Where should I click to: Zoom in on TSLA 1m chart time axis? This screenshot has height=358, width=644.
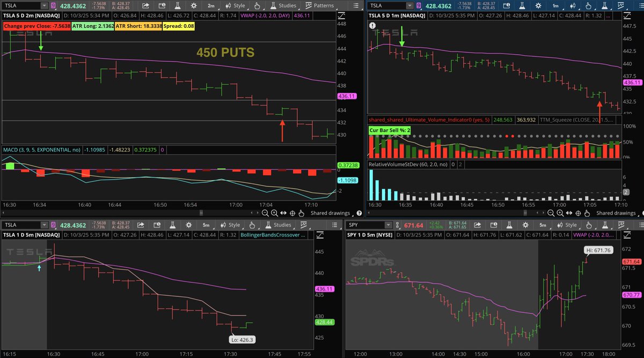(560, 213)
